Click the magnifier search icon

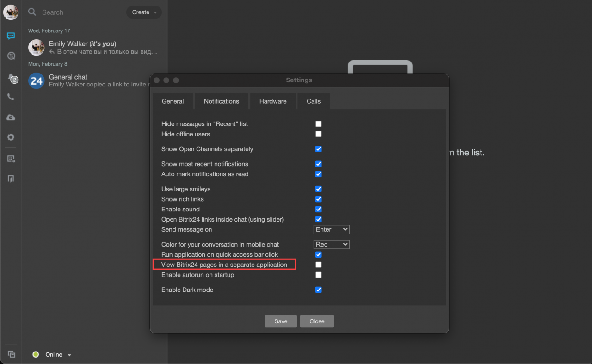pos(32,12)
